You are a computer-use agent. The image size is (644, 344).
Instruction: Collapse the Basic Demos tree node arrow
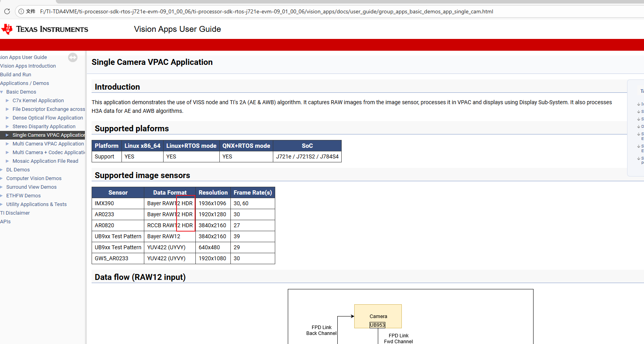[2, 92]
